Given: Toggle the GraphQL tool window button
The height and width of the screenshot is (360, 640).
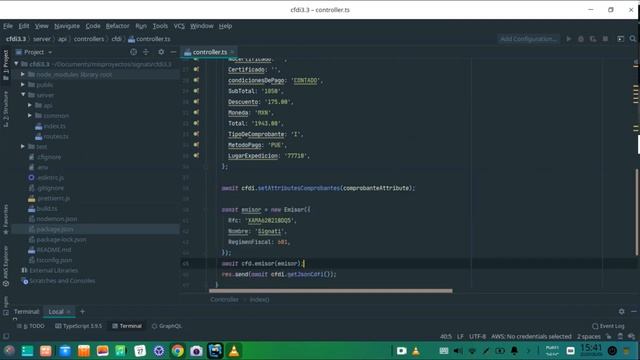Looking at the screenshot, I should [x=167, y=326].
